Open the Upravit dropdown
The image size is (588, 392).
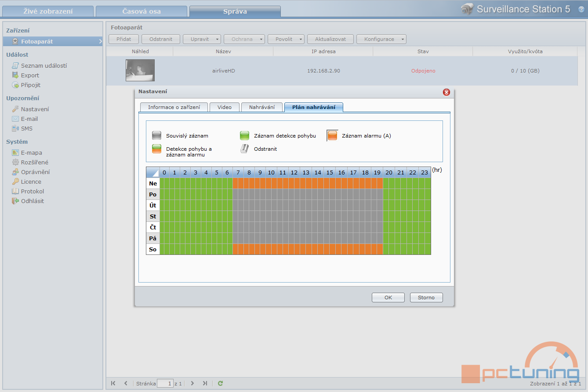tap(202, 39)
